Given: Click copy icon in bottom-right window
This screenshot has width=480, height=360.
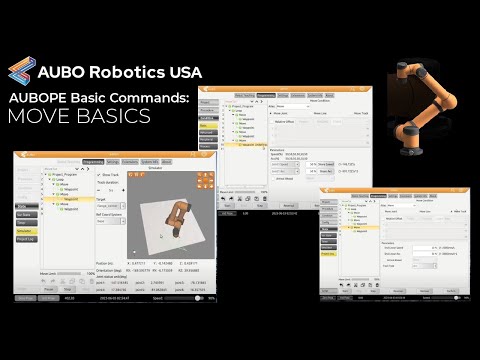Looking at the screenshot, I should (363, 285).
